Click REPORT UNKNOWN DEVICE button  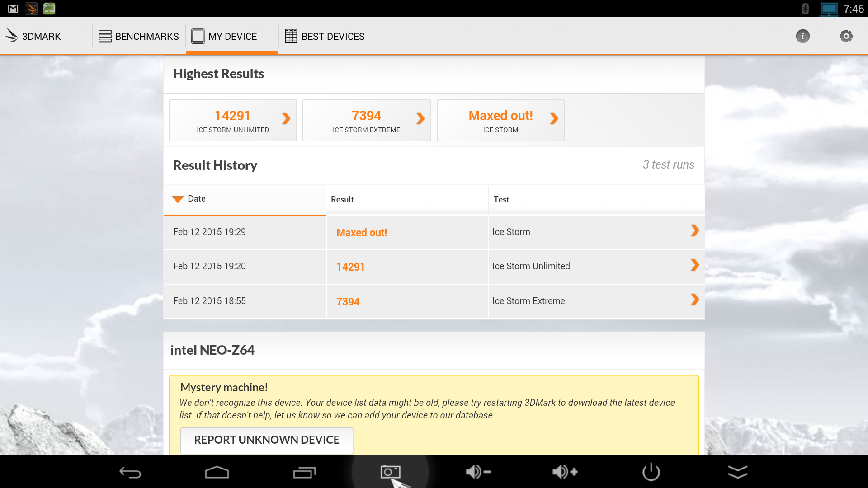267,440
